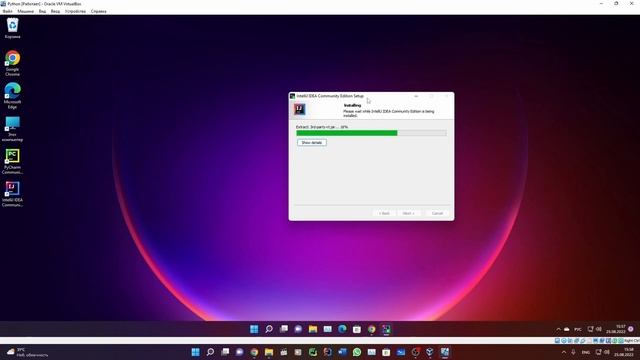Click the greyed Next button in Setup dialog
The height and width of the screenshot is (360, 640).
(x=409, y=213)
